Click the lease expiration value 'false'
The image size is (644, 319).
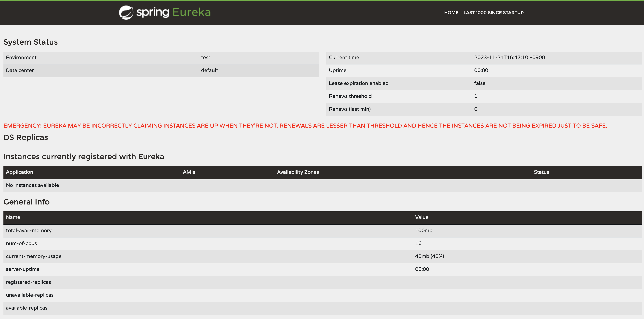coord(480,83)
